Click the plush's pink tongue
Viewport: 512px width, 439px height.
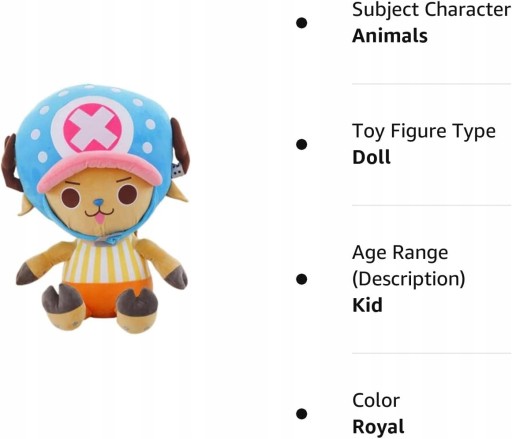(x=100, y=220)
